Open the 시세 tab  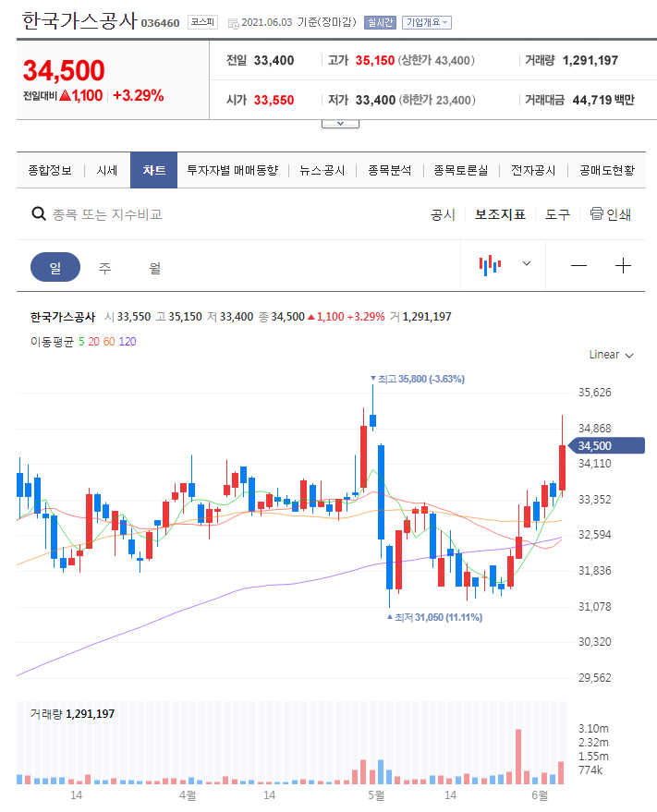click(107, 170)
